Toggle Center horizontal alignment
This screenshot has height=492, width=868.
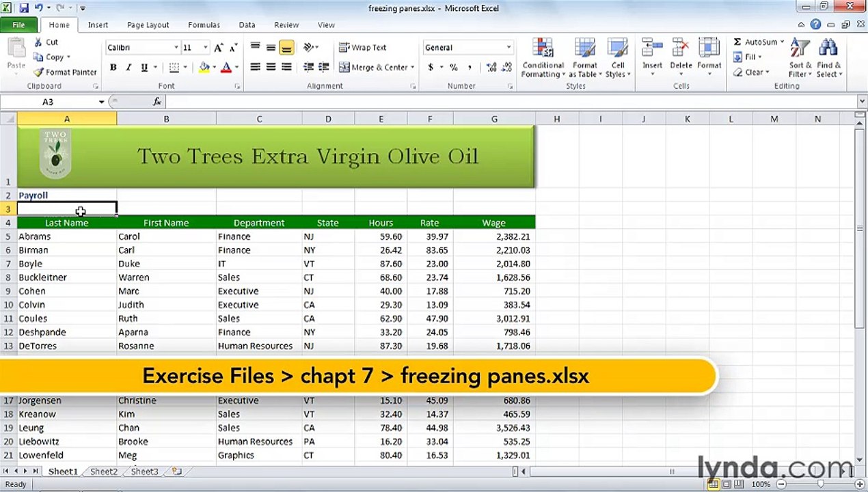pyautogui.click(x=271, y=67)
